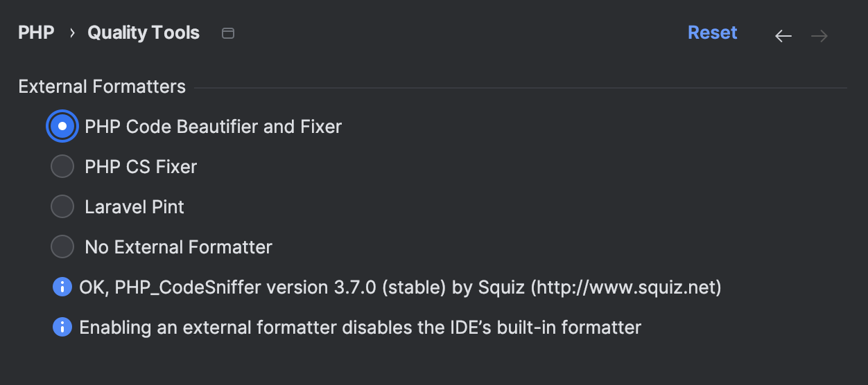The width and height of the screenshot is (868, 385).
Task: Select PHP Code Beautifier and Fixer radio button
Action: pyautogui.click(x=62, y=127)
